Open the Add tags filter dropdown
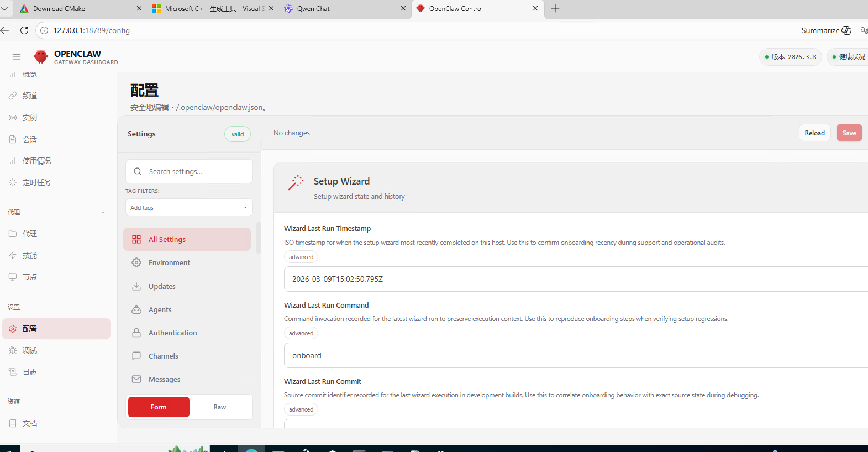Image resolution: width=868 pixels, height=452 pixels. (x=189, y=208)
